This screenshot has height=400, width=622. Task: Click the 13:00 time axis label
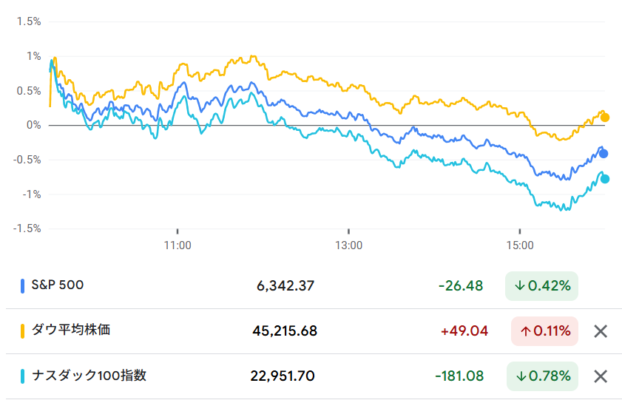pos(348,244)
